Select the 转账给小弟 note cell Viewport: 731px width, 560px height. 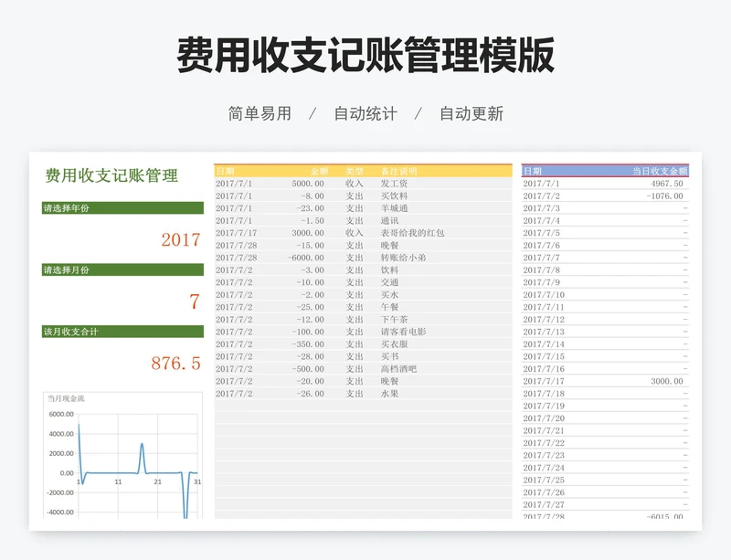(x=403, y=258)
